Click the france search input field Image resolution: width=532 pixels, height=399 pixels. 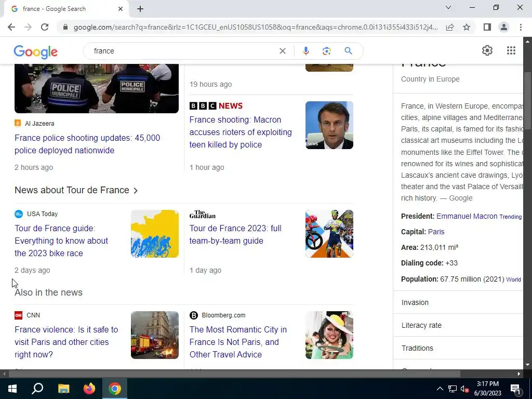[183, 51]
